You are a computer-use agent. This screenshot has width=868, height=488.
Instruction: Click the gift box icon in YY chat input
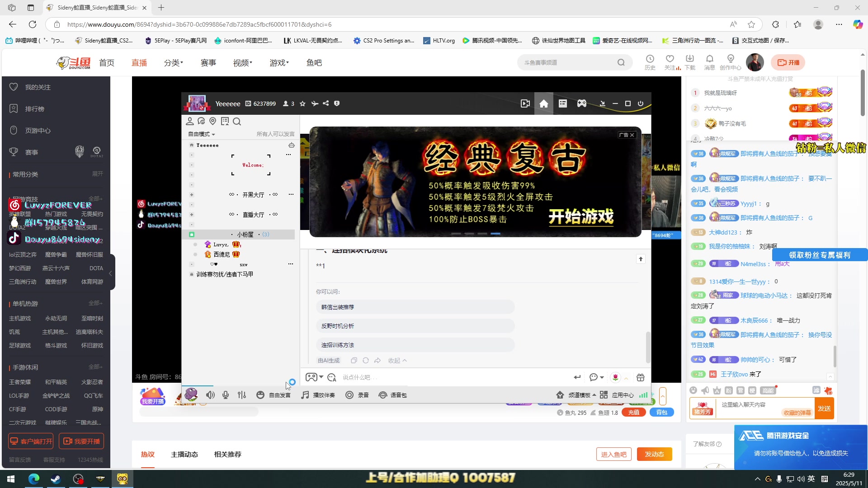coord(641,377)
